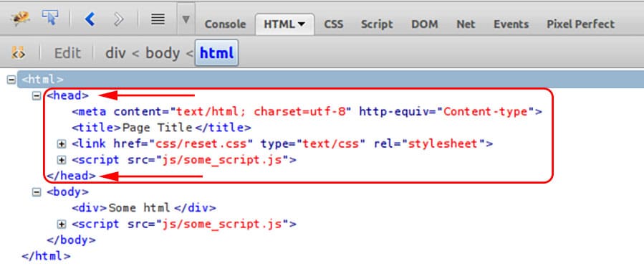Click the Edit button

[x=67, y=53]
